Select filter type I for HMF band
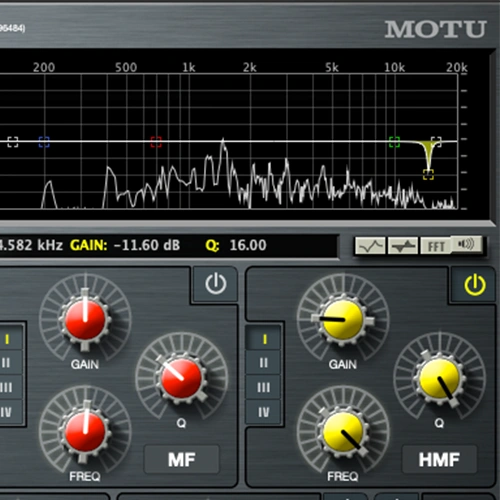This screenshot has height=500, width=500. click(x=263, y=339)
